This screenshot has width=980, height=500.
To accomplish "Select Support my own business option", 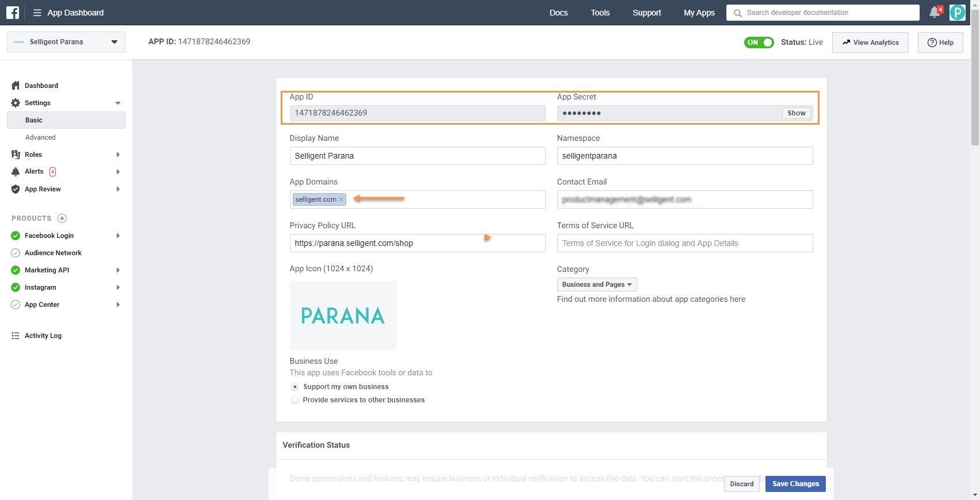I will pos(295,387).
